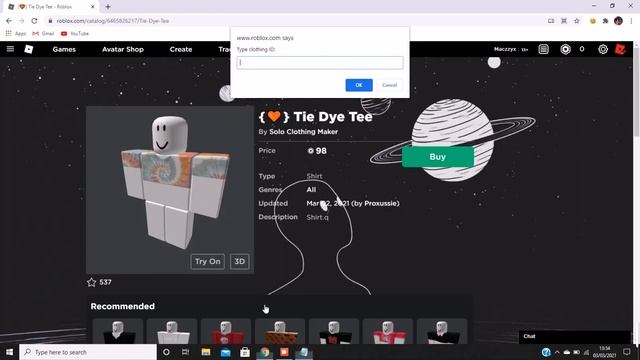The image size is (640, 360).
Task: Click the red Roblox extension icon in navbar
Action: (x=620, y=49)
